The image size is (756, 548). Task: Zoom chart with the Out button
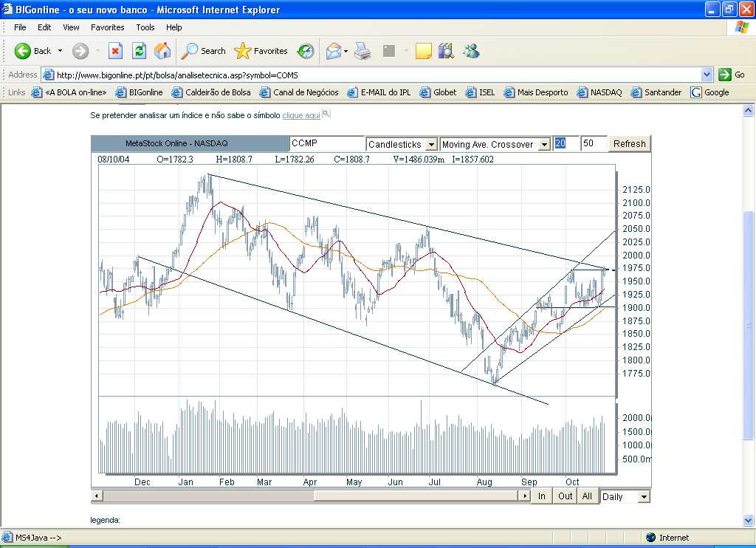(x=565, y=496)
